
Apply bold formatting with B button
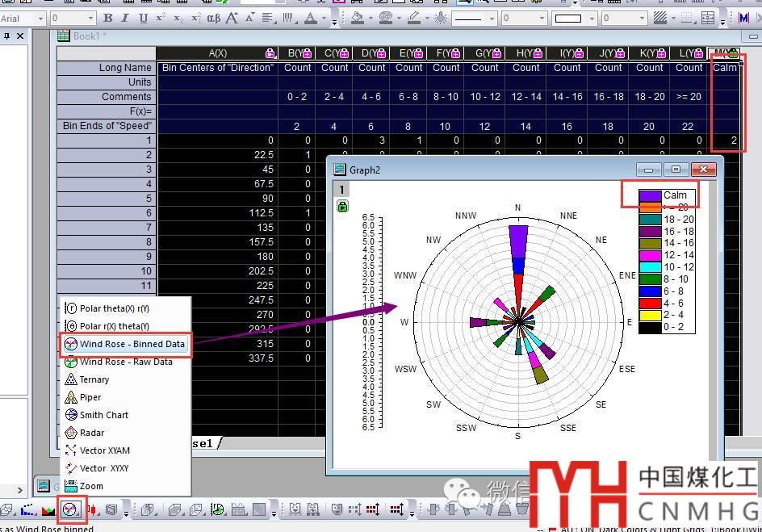108,19
